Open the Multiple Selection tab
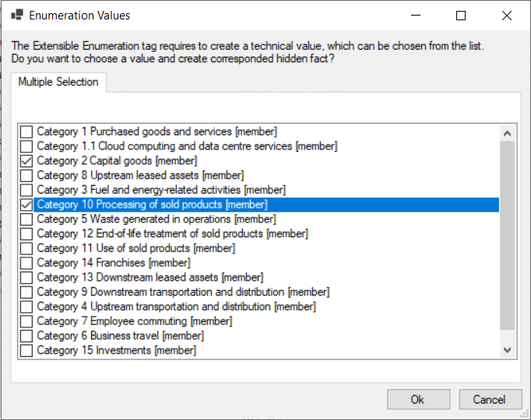 [58, 82]
